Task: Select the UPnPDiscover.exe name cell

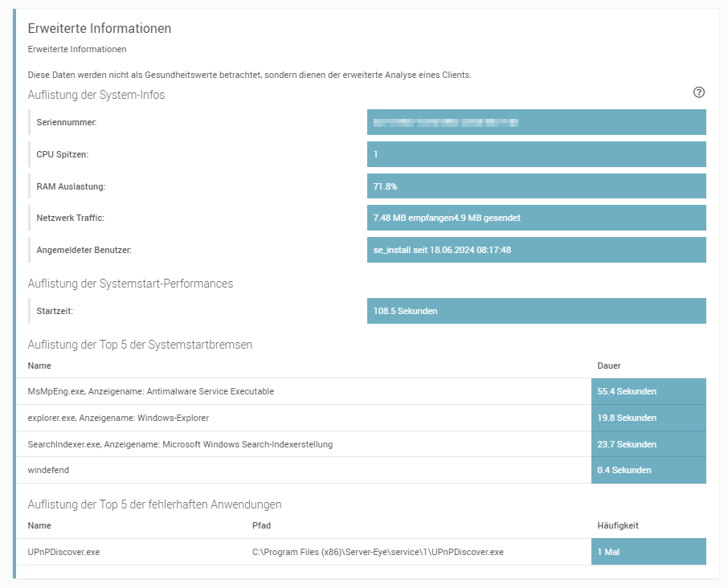Action: click(64, 552)
